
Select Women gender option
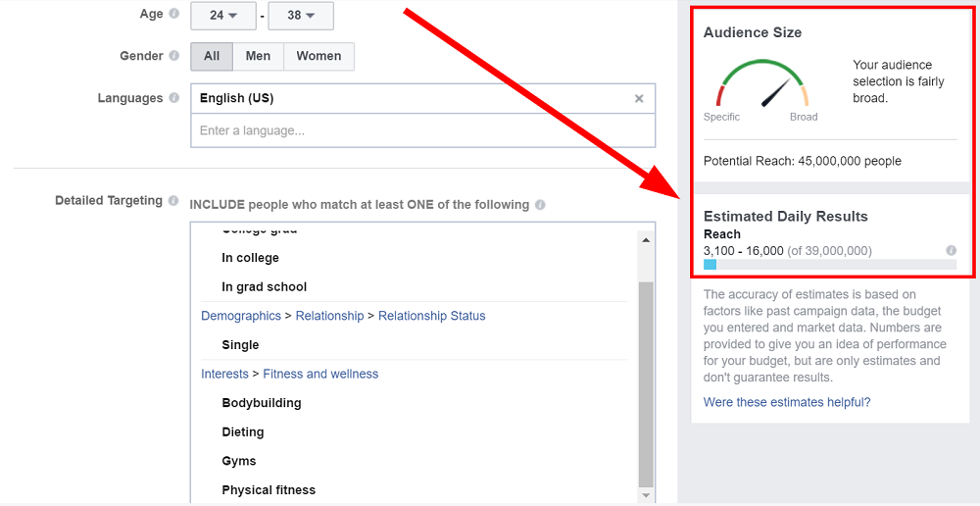[x=318, y=57]
